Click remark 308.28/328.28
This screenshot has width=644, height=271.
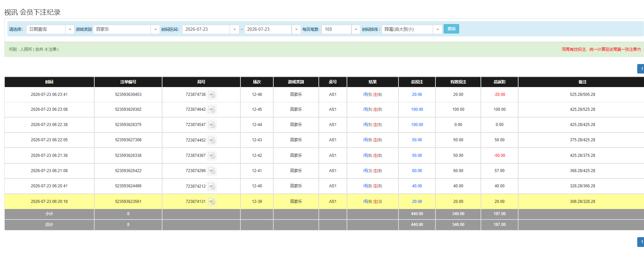[582, 202]
